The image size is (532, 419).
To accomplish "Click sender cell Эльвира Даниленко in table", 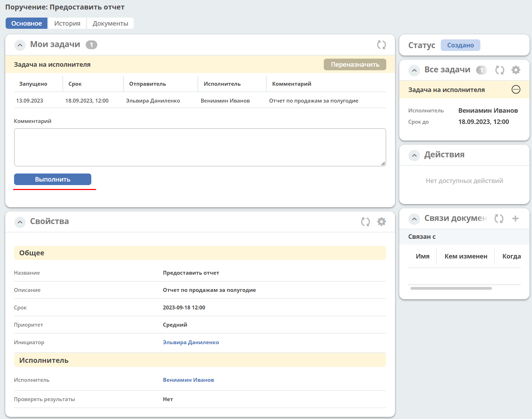I will (153, 101).
